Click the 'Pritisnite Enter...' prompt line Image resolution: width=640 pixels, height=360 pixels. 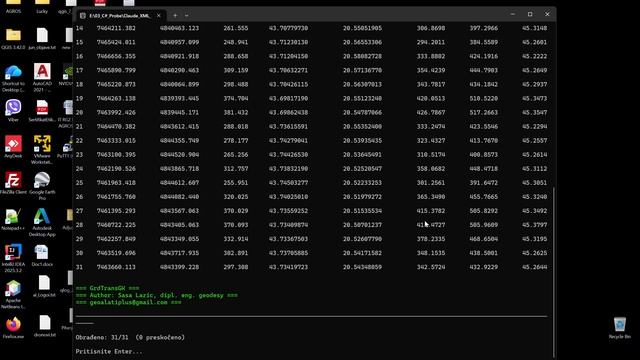[x=109, y=351]
